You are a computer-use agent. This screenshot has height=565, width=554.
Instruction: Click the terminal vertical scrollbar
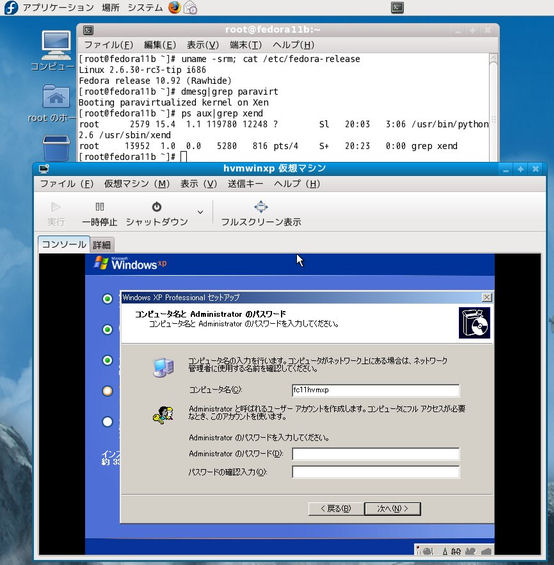[x=493, y=112]
